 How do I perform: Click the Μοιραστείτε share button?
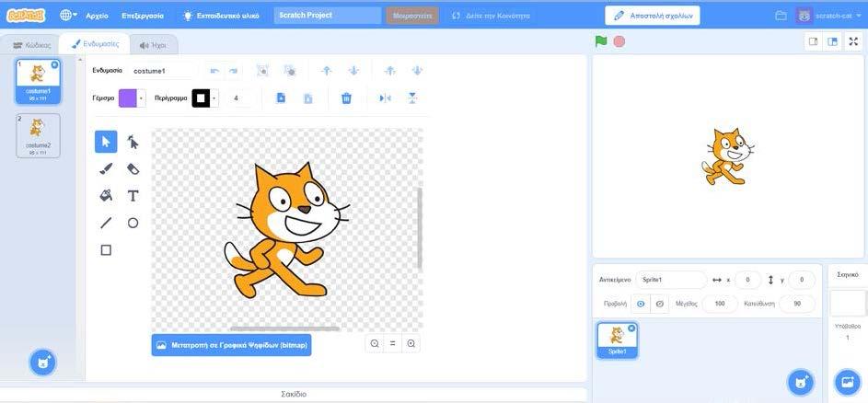coord(412,16)
